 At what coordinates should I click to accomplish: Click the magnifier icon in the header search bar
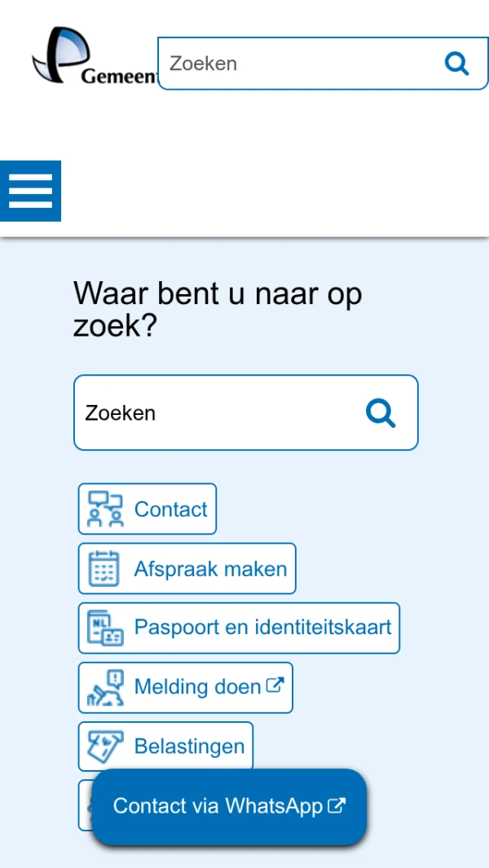click(x=456, y=63)
